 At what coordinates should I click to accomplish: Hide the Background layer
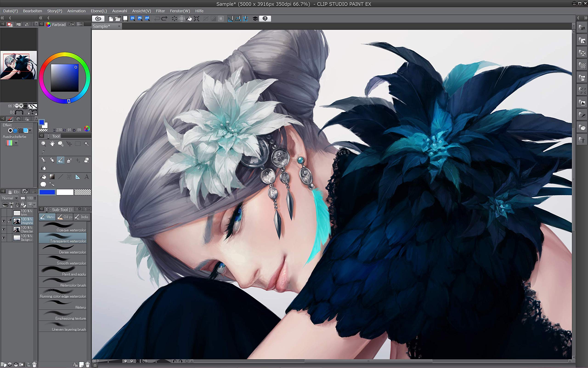coord(4,238)
